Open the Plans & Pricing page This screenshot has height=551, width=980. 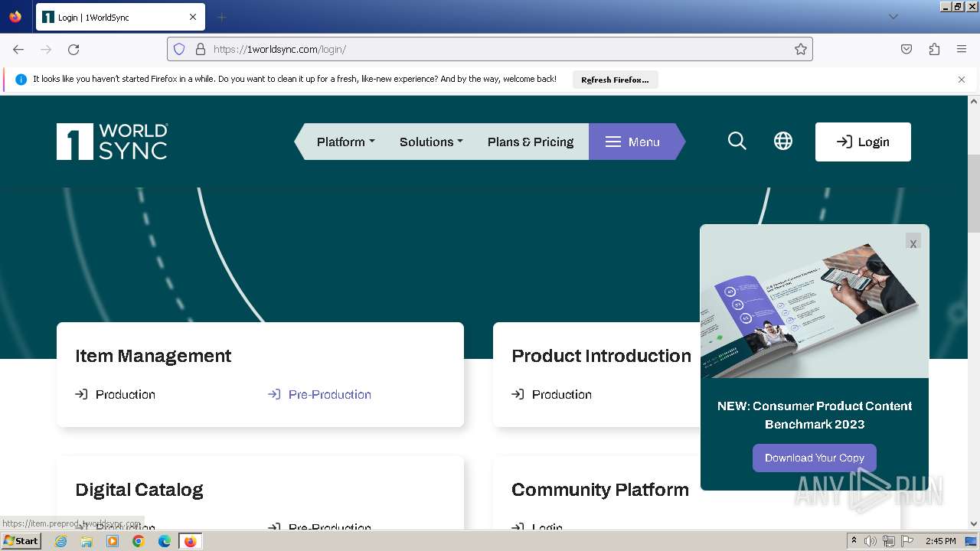click(x=531, y=142)
